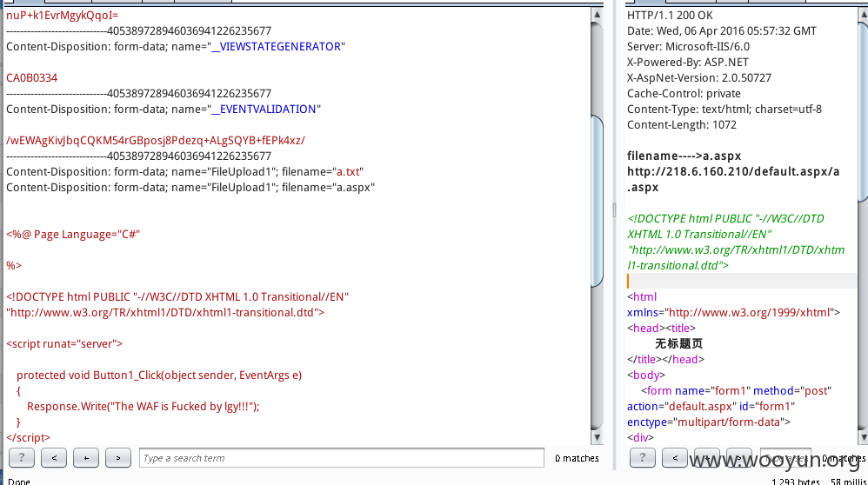Focus the request pane 'Type a search term' field
This screenshot has height=485, width=868.
(x=342, y=458)
